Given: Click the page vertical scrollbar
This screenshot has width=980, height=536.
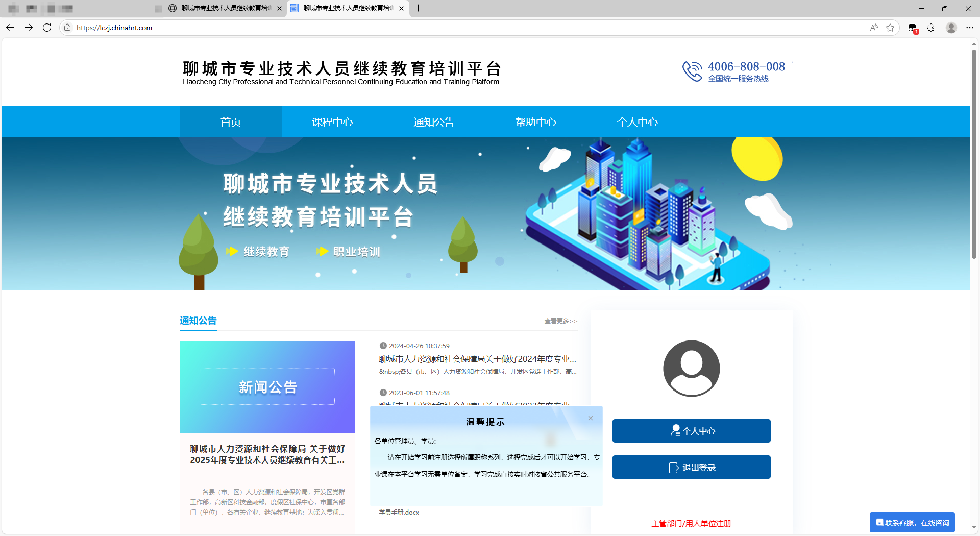Looking at the screenshot, I should pyautogui.click(x=974, y=153).
